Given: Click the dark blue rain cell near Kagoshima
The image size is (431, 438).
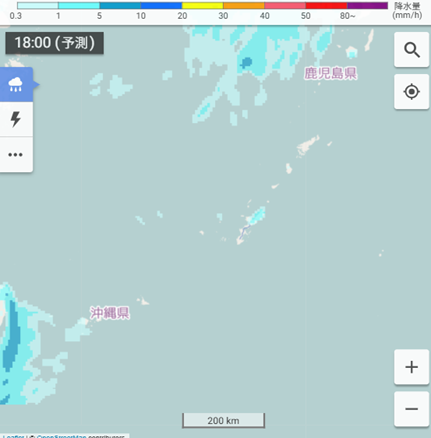Looking at the screenshot, I should click(x=246, y=62).
